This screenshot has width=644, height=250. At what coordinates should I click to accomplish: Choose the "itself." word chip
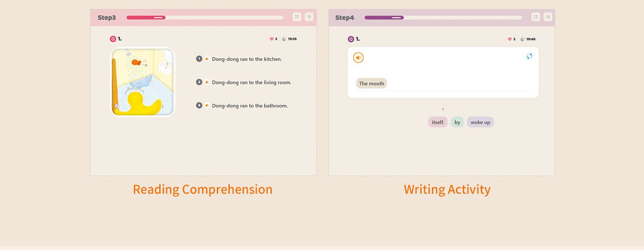[x=438, y=122]
